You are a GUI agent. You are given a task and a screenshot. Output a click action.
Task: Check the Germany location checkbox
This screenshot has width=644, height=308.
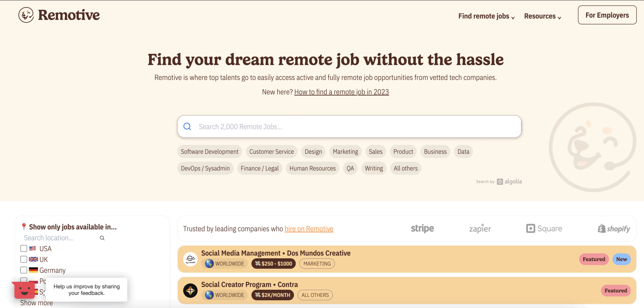24,270
